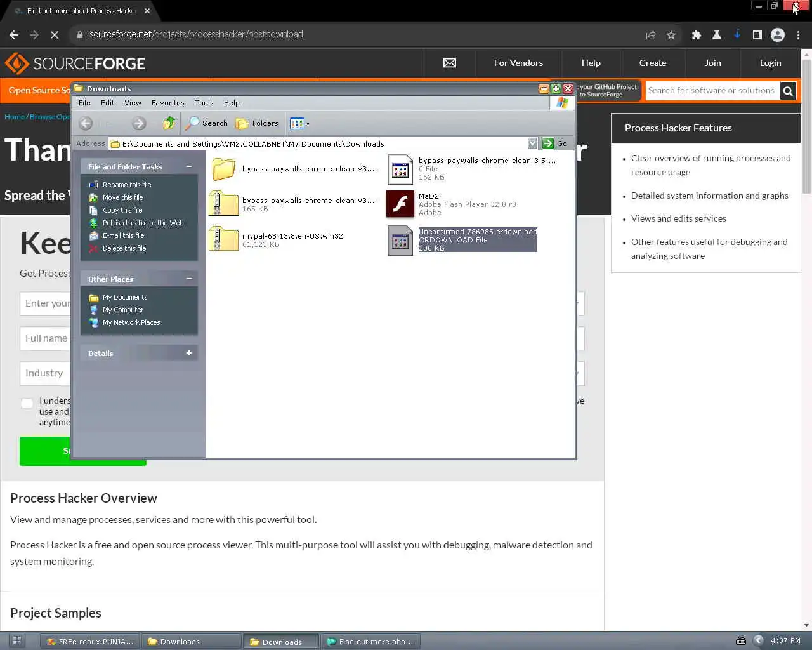This screenshot has width=812, height=650.
Task: Click the Go button beside address bar
Action: click(554, 143)
